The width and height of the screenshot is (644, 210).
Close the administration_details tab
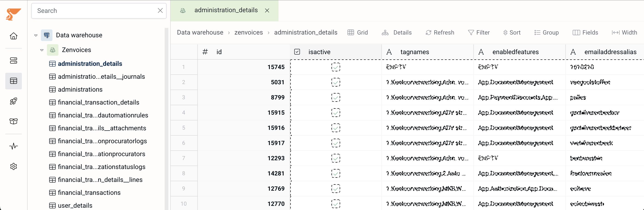tap(267, 11)
